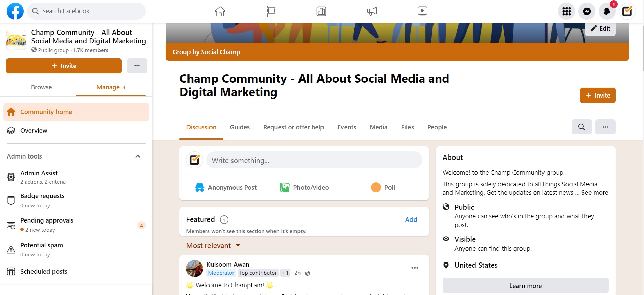Click the Scheduled posts calendar icon
Screen dimensions: 644x295
pos(11,272)
